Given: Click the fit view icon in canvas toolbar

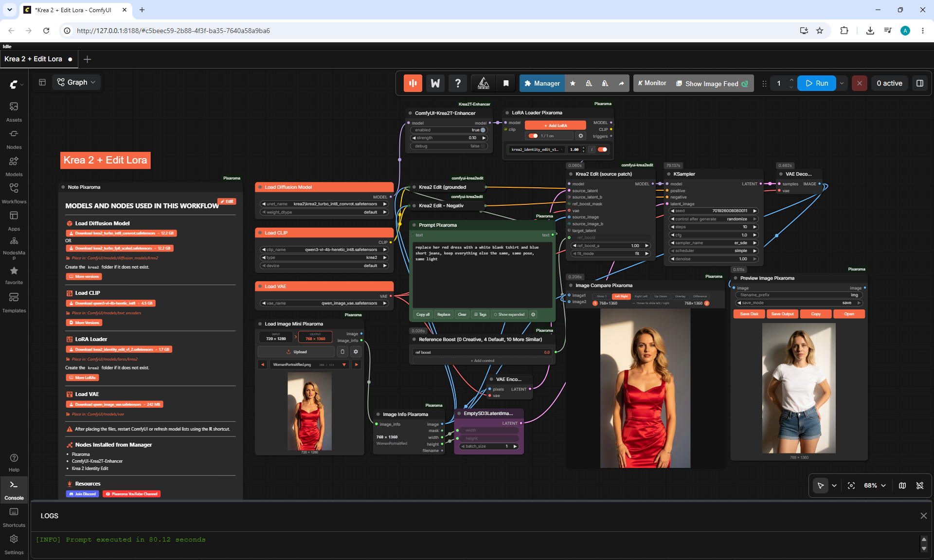Looking at the screenshot, I should 851,486.
